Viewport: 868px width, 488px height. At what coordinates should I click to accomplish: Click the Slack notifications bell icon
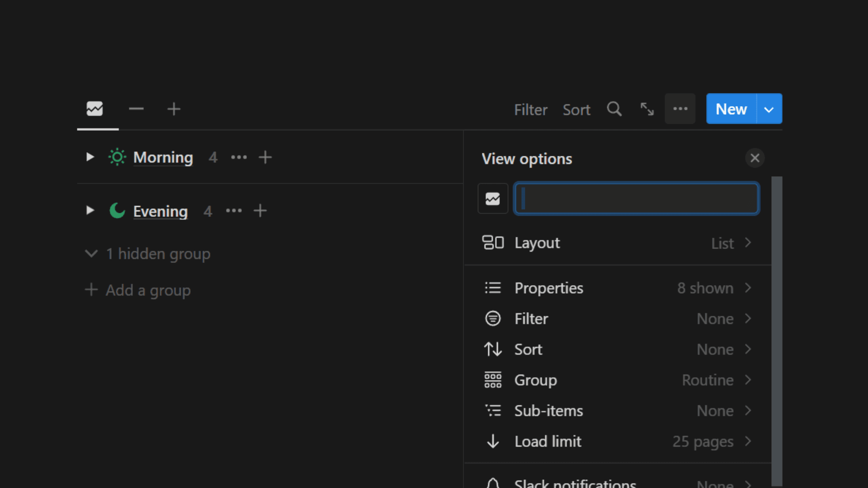tap(493, 483)
